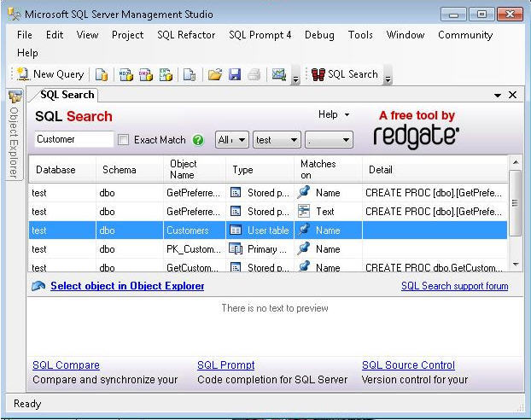Sort by the Detail column header
The width and height of the screenshot is (531, 420).
click(435, 169)
